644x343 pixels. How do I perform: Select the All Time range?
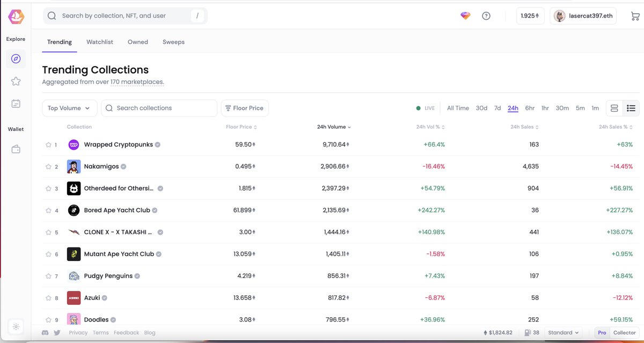tap(458, 108)
